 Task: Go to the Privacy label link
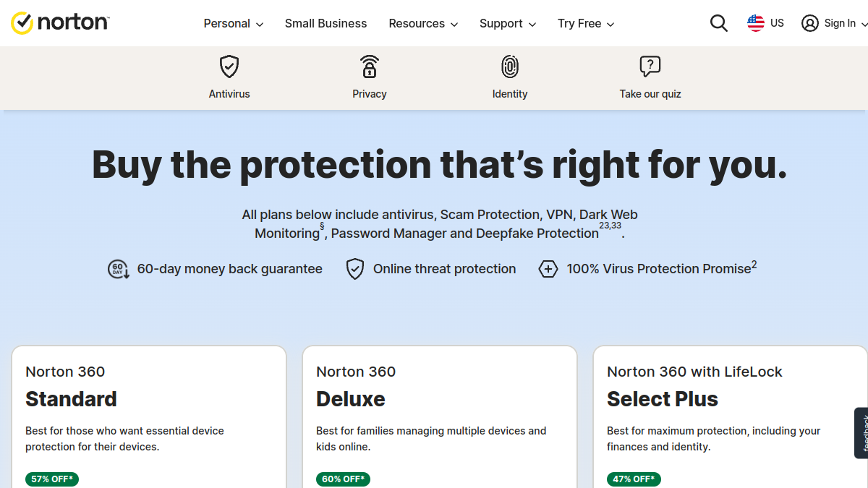point(370,94)
